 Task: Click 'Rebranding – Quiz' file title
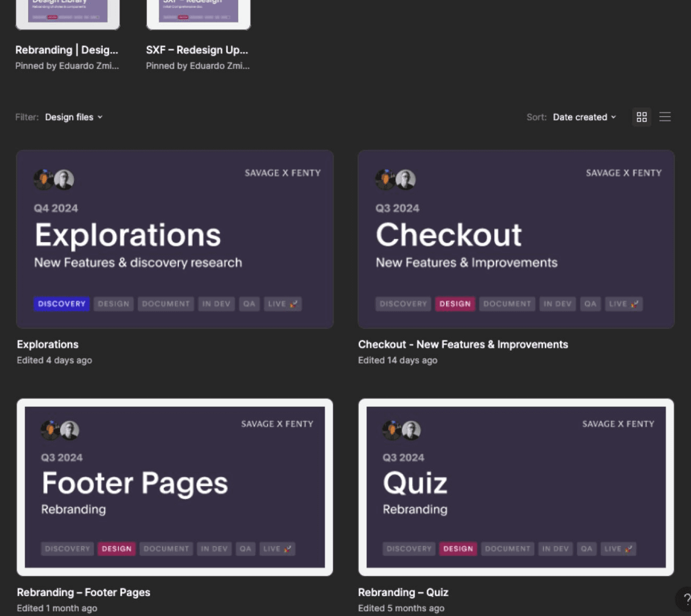403,592
